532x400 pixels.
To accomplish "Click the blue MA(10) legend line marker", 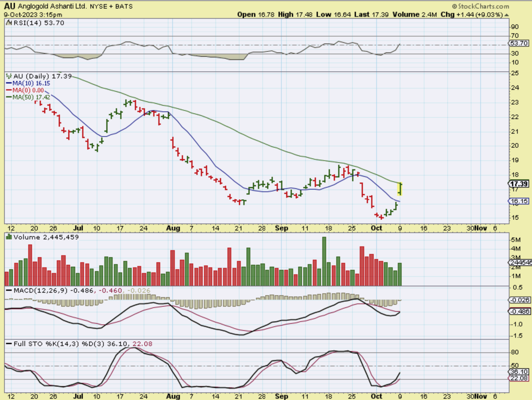I will (x=9, y=83).
